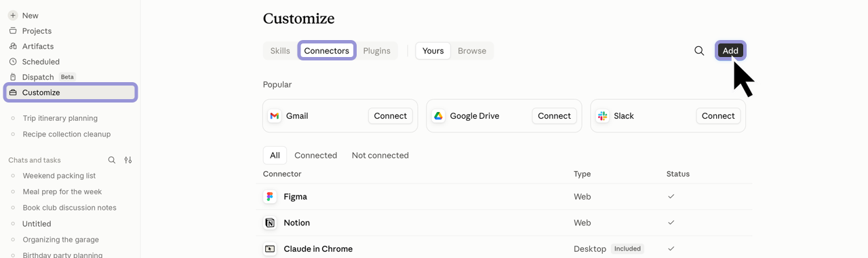
Task: Click the Slack logo icon
Action: pos(602,116)
